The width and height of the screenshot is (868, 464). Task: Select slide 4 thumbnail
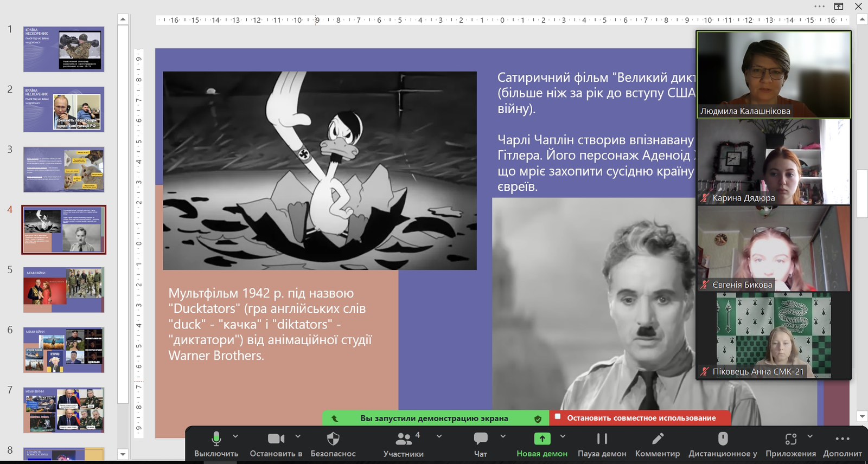(63, 230)
